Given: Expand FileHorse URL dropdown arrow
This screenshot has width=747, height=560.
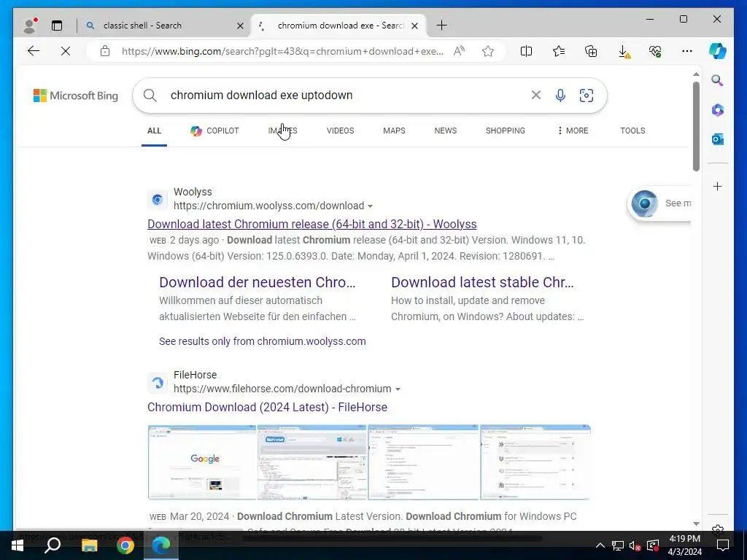Looking at the screenshot, I should click(398, 389).
